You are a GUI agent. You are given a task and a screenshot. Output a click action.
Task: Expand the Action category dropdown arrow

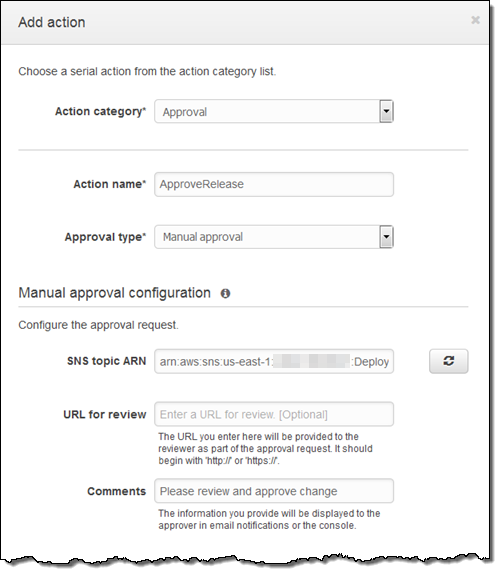click(x=386, y=111)
